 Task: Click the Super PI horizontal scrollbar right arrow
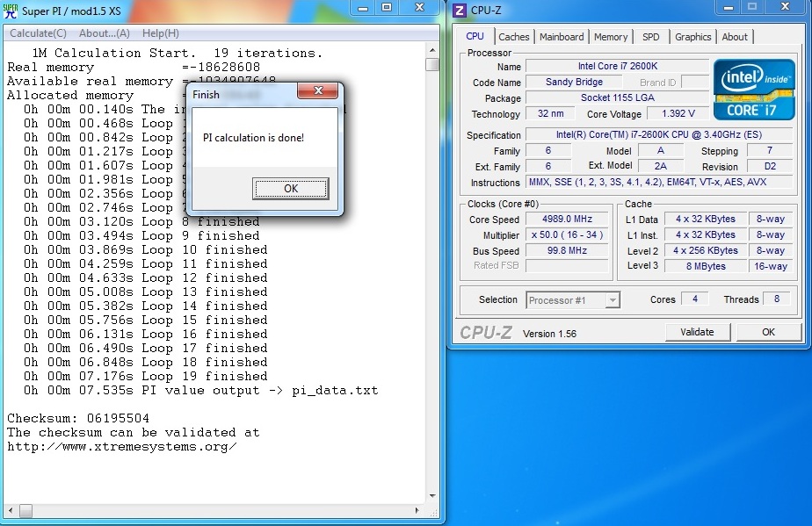(x=417, y=511)
